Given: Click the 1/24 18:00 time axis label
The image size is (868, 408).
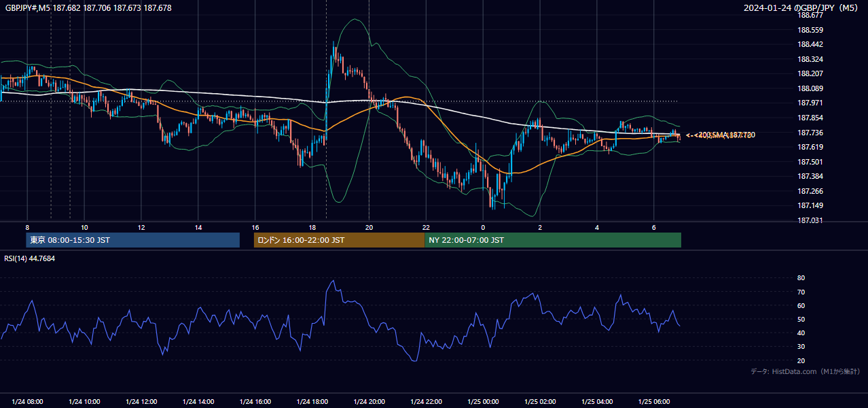Looking at the screenshot, I should pos(312,402).
